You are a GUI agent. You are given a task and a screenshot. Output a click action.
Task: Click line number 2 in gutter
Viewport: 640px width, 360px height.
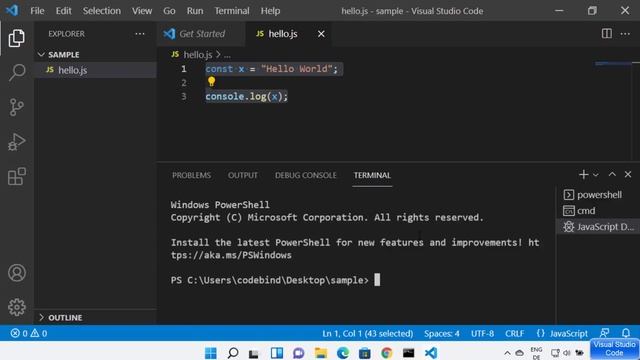[x=184, y=83]
